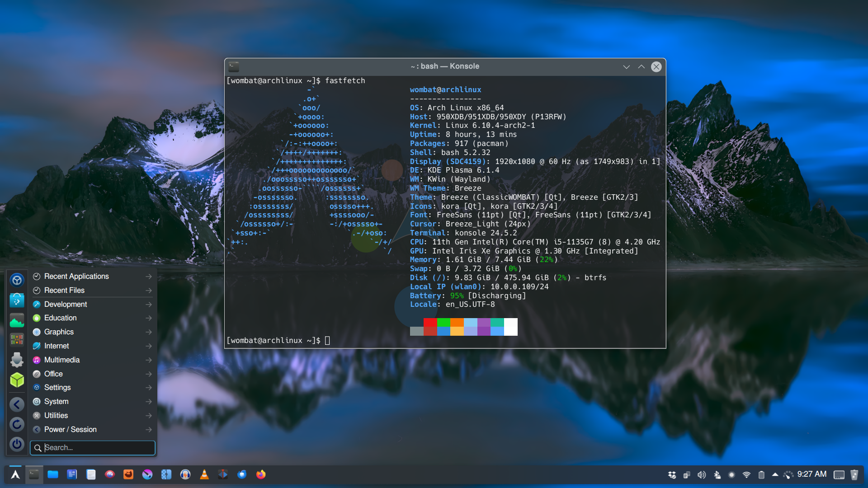Open the system monitor gauge tray icon

click(x=788, y=475)
